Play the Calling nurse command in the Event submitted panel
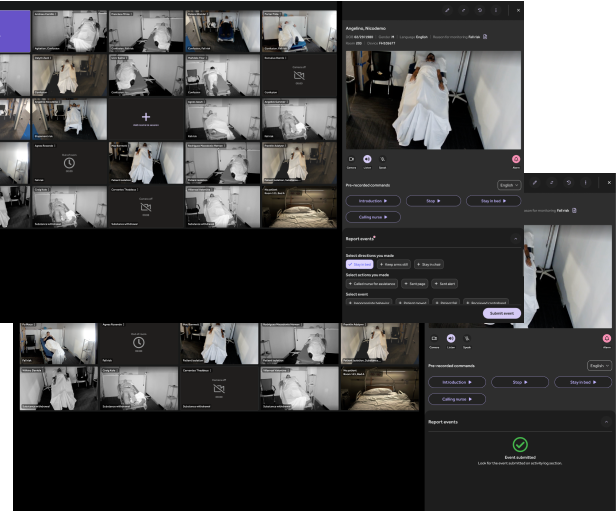The image size is (616, 511). [x=457, y=399]
